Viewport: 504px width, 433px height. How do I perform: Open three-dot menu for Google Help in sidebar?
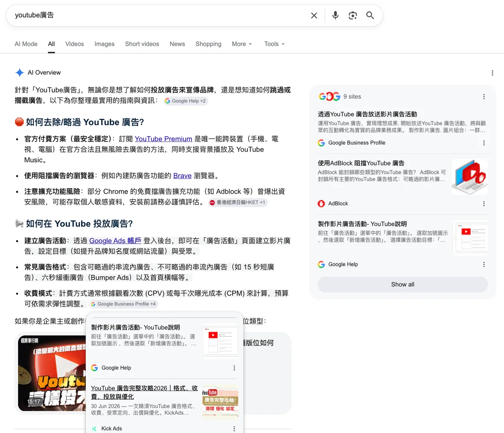pos(484,265)
